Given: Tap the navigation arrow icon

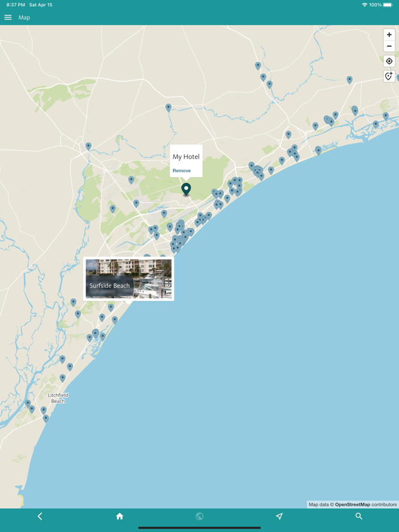Looking at the screenshot, I should click(x=279, y=516).
